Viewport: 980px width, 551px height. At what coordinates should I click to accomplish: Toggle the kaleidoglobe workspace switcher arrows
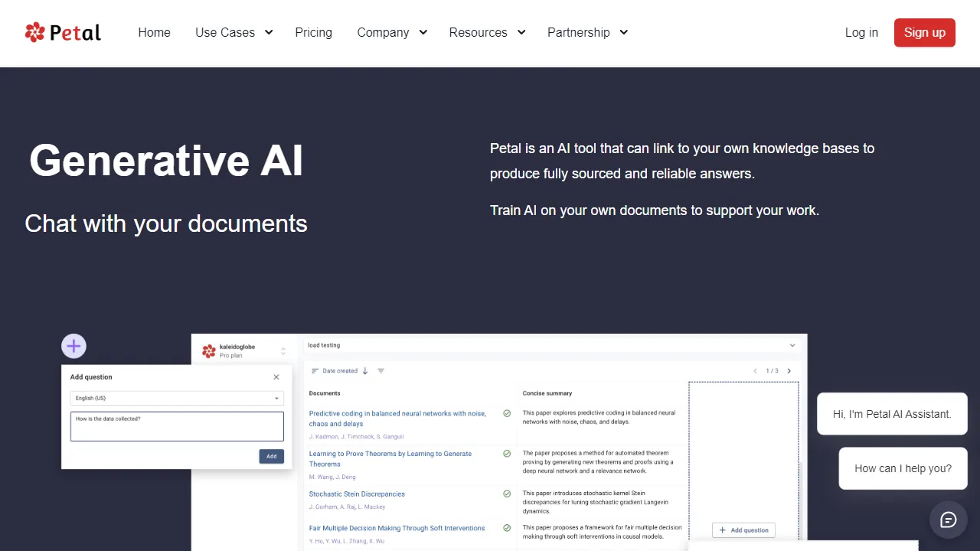(x=283, y=351)
